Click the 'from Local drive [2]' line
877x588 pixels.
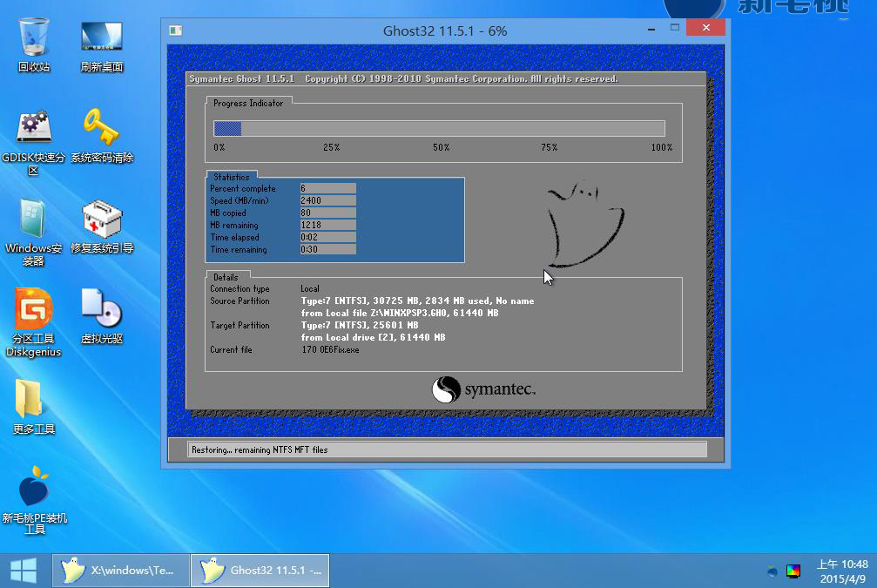[x=373, y=338]
